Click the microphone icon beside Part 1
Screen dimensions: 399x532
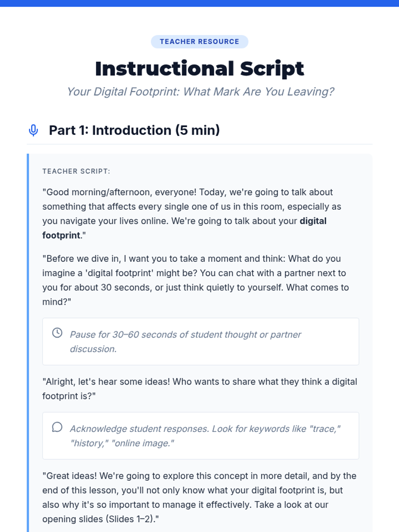tap(33, 130)
